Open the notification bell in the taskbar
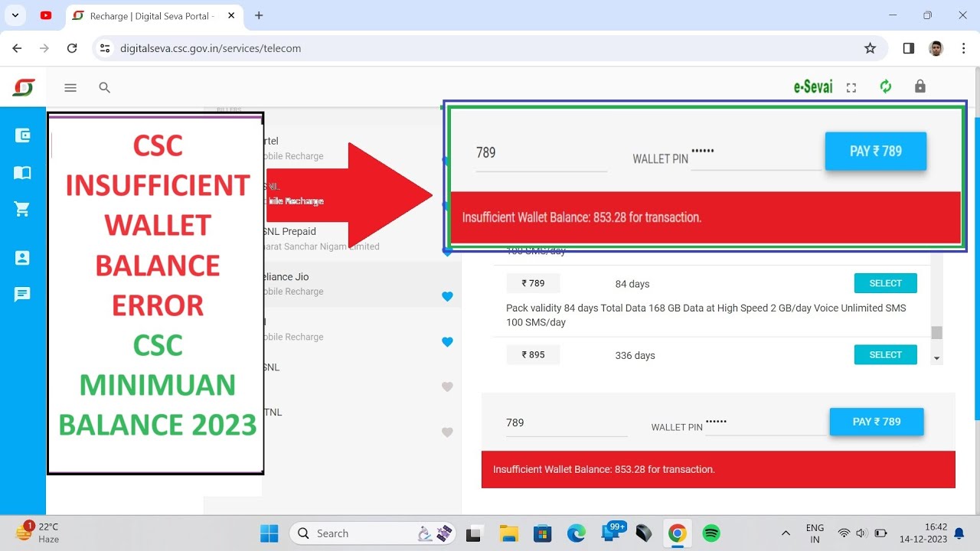This screenshot has width=980, height=551. coord(959,533)
